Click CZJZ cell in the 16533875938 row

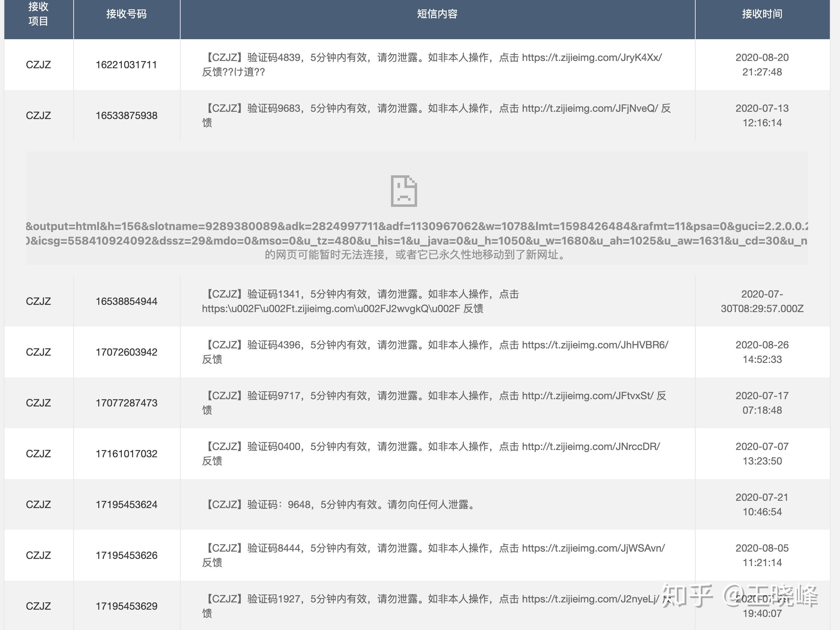[38, 115]
